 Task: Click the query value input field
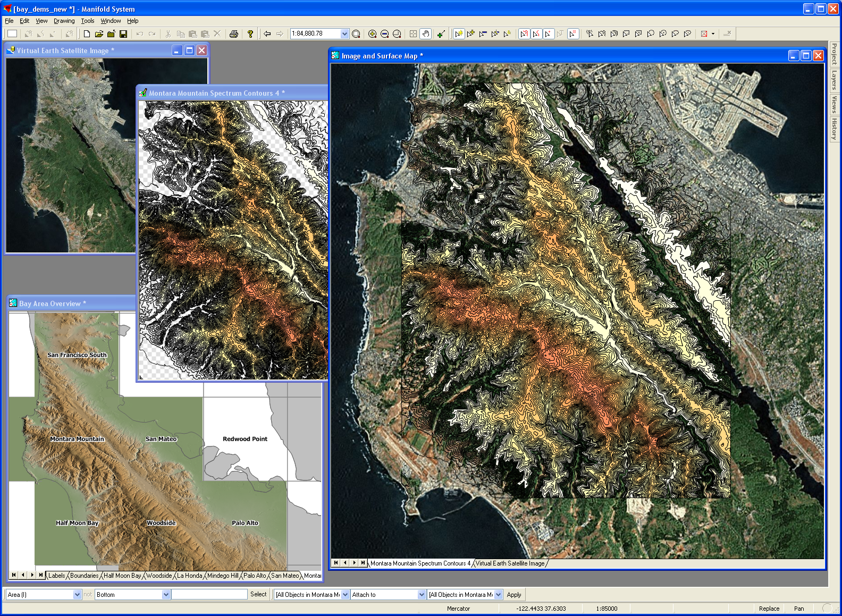point(209,595)
